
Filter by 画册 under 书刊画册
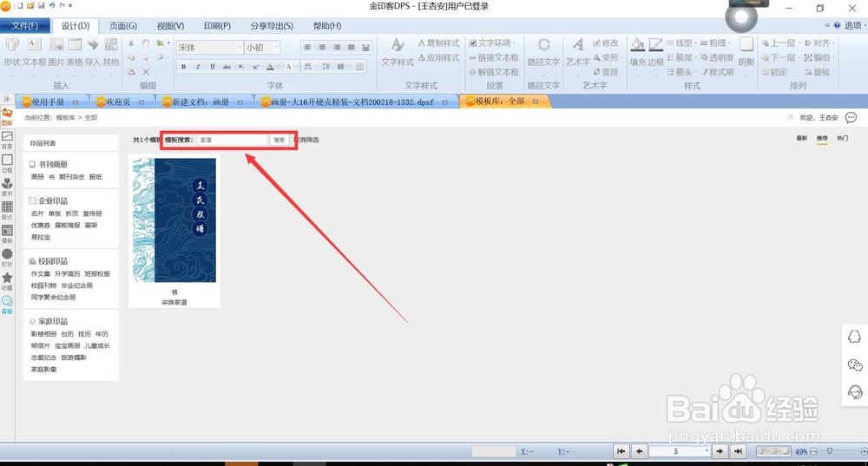tap(37, 177)
